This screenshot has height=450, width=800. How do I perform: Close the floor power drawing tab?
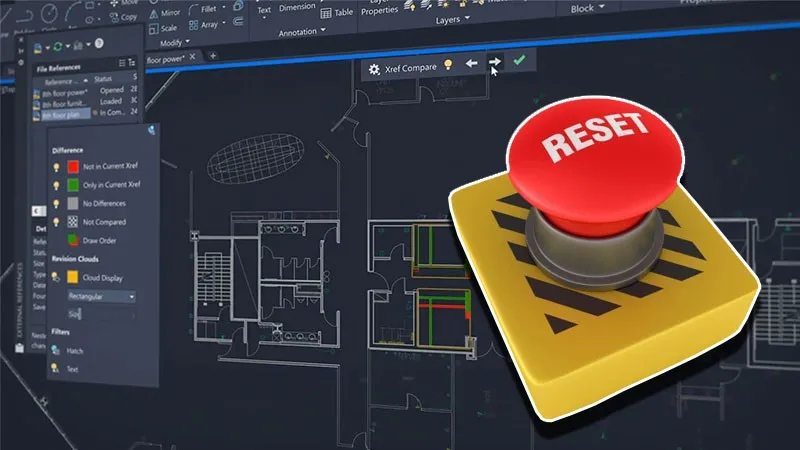coord(192,57)
